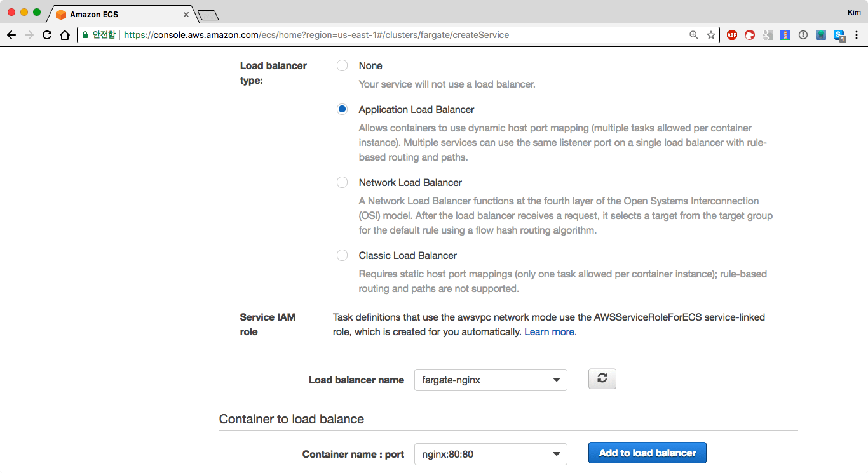Click the 1Password extension icon
The width and height of the screenshot is (868, 473).
tap(803, 35)
